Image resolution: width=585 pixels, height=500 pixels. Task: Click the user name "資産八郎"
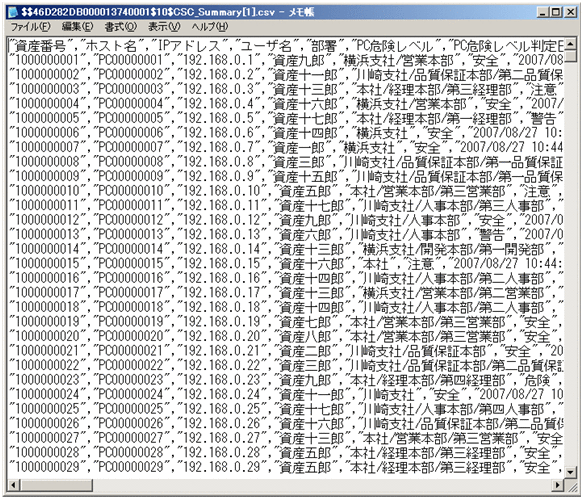[x=305, y=337]
